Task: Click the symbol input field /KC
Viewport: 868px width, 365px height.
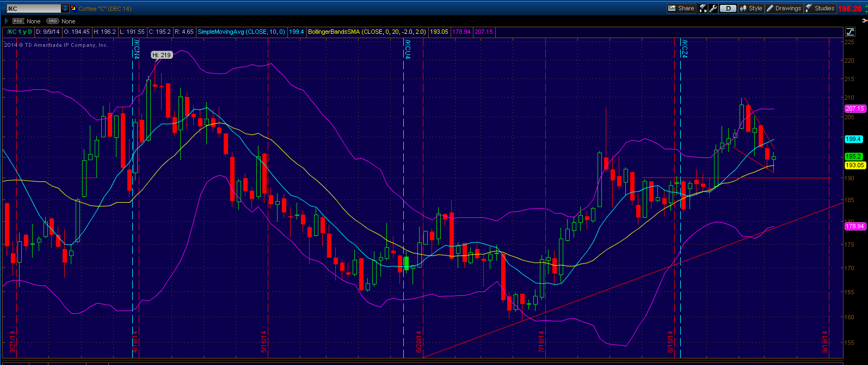Action: (33, 9)
